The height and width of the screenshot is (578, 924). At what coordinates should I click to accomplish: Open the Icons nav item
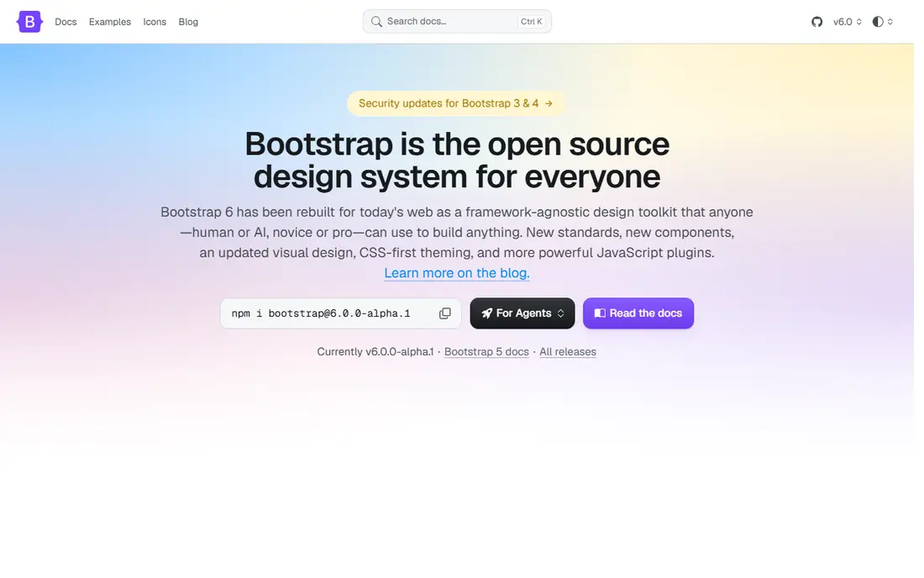(155, 22)
